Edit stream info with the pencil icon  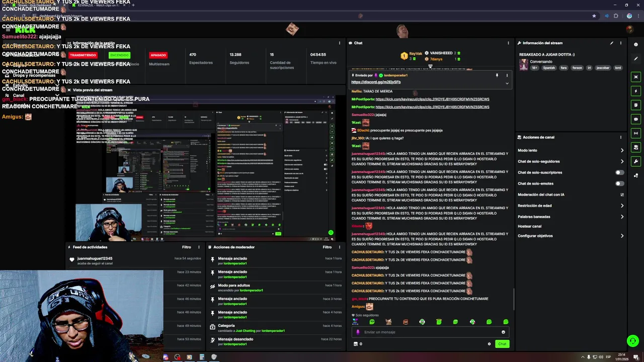(x=612, y=43)
